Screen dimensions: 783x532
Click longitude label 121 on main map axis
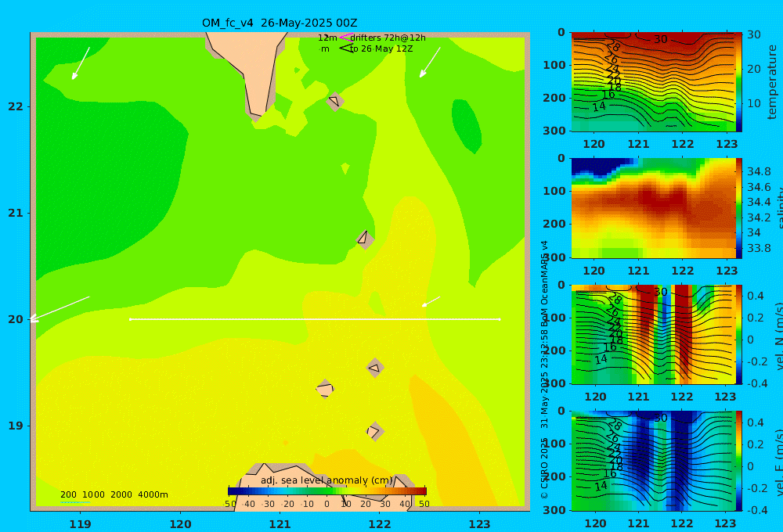click(x=280, y=524)
